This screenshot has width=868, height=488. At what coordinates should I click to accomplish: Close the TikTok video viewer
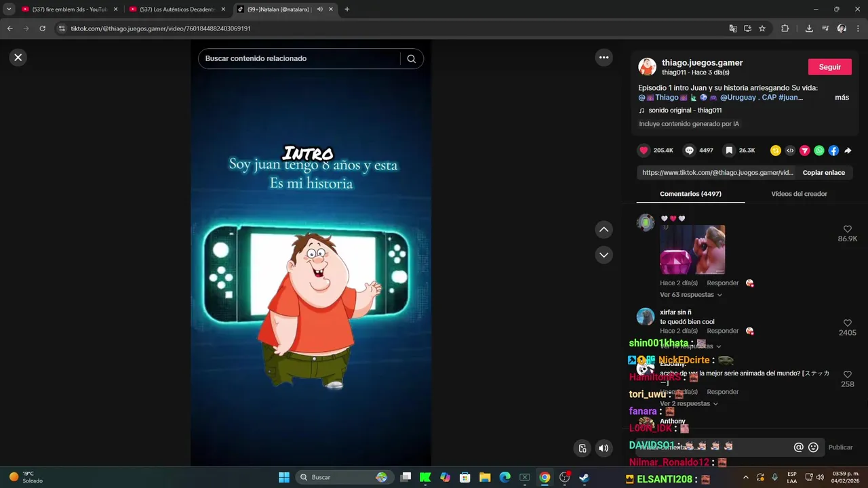tap(18, 58)
